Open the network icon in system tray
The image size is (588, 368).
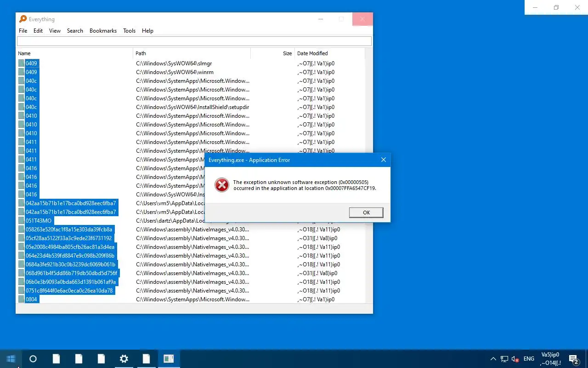[x=504, y=359]
